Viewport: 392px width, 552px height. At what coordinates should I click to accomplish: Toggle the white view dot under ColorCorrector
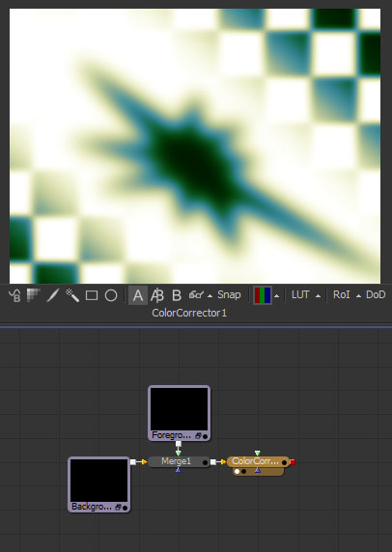[x=237, y=471]
